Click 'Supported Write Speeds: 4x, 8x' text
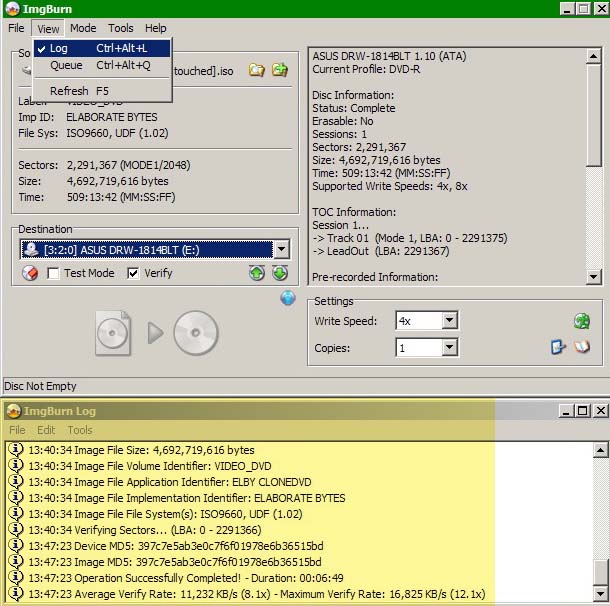 [x=390, y=186]
